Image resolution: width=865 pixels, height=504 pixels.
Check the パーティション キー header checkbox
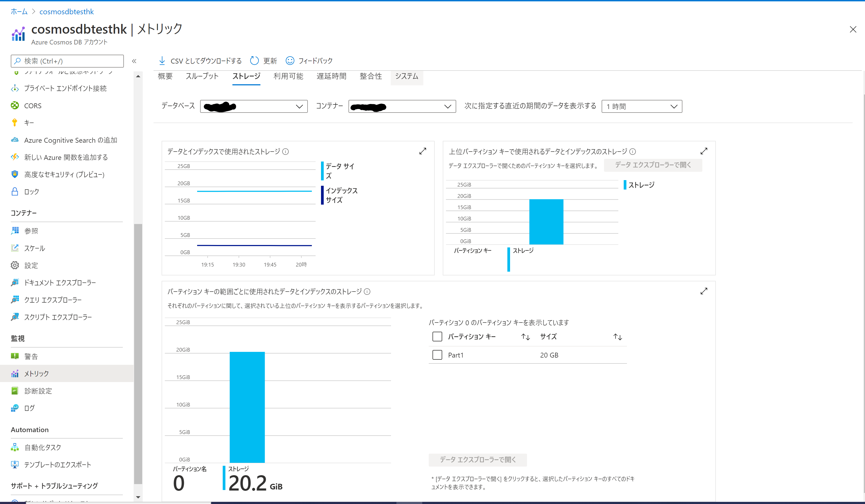(x=437, y=336)
